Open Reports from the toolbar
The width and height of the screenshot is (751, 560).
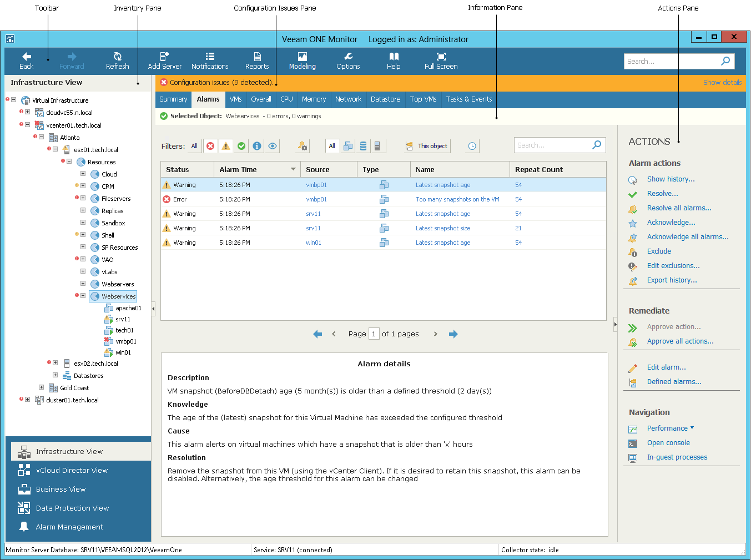pyautogui.click(x=257, y=61)
